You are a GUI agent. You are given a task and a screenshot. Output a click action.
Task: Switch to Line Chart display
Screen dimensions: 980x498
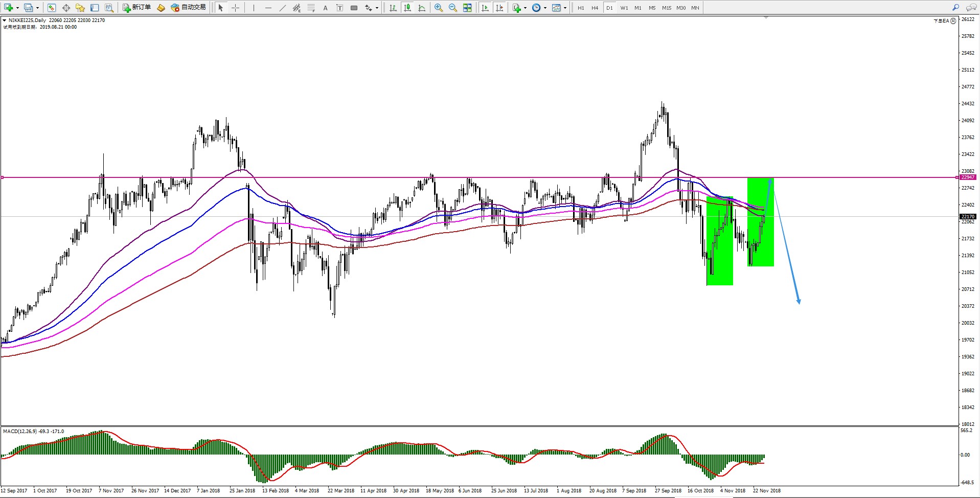pyautogui.click(x=421, y=8)
